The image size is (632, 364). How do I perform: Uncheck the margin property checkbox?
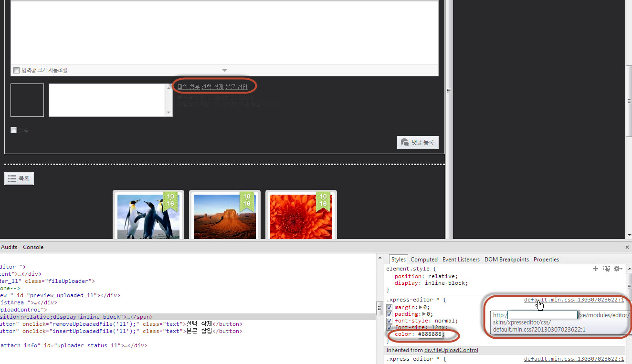coord(390,308)
